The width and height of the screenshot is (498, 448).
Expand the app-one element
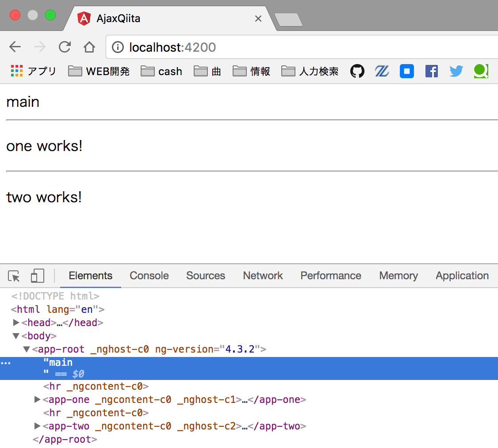37,399
